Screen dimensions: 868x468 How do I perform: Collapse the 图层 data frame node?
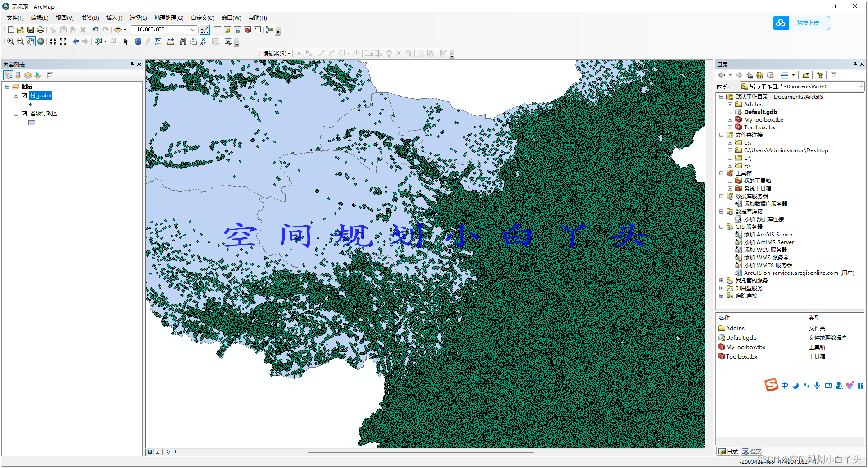pos(7,86)
